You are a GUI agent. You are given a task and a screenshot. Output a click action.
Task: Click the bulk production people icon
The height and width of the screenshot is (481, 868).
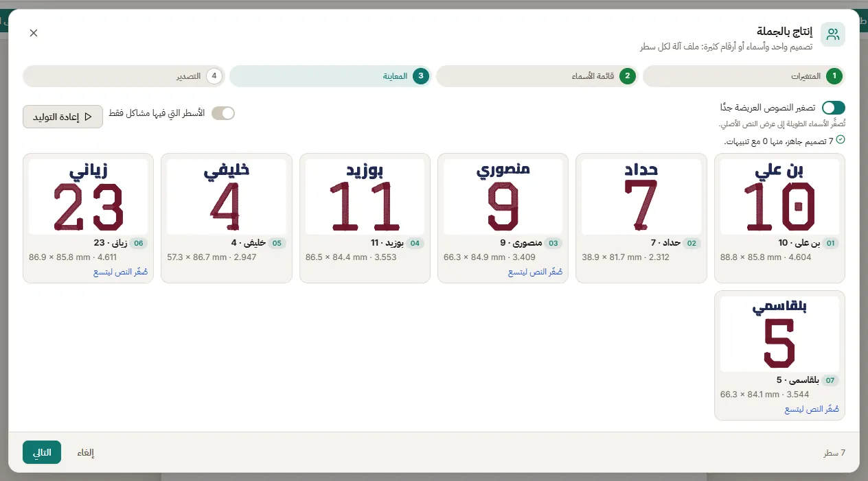tap(833, 34)
